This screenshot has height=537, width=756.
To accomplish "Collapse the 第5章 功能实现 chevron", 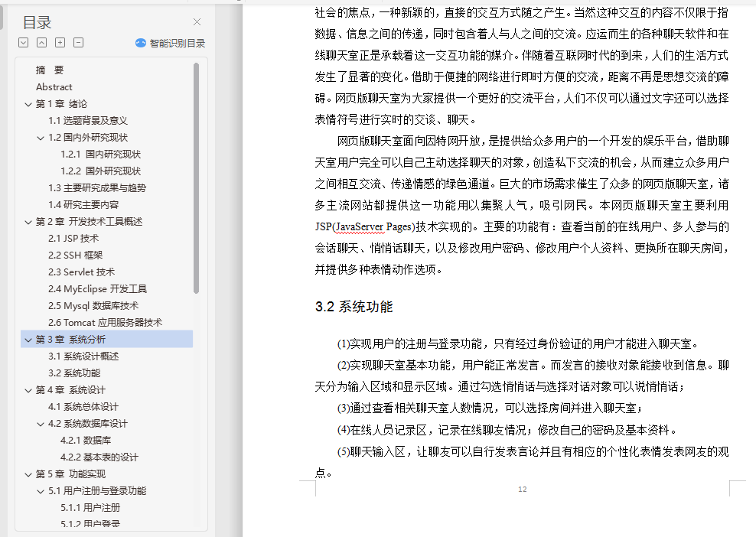I will coord(28,475).
